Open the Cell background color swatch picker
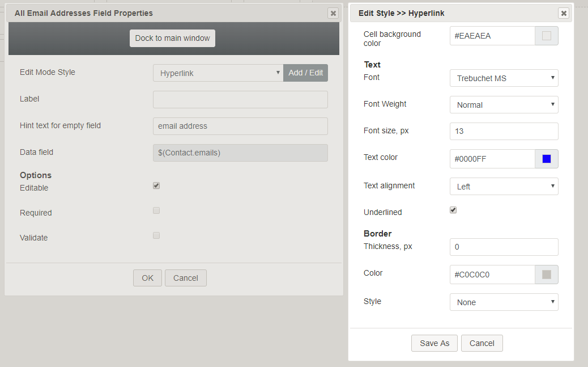The width and height of the screenshot is (588, 367). tap(547, 36)
